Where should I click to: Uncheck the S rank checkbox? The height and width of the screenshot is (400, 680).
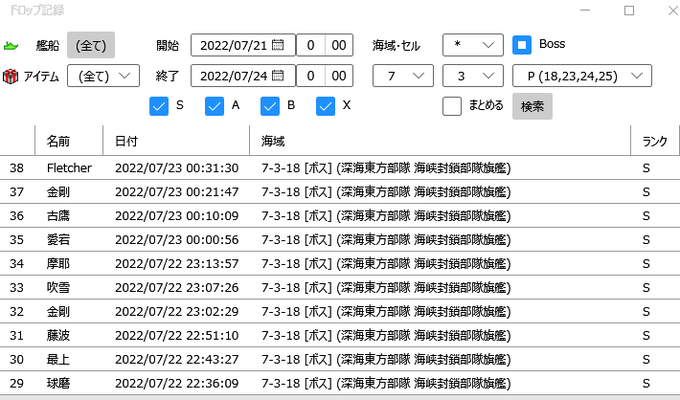point(159,106)
